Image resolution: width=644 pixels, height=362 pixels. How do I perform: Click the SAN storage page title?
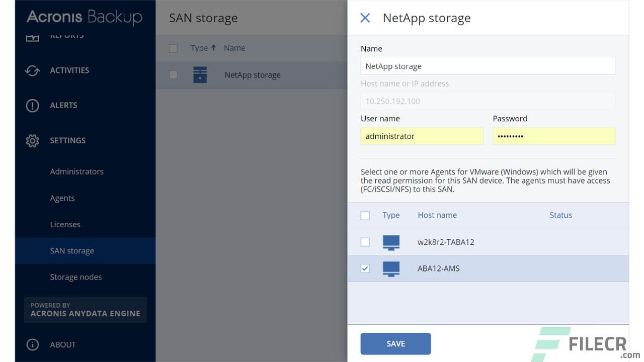203,18
